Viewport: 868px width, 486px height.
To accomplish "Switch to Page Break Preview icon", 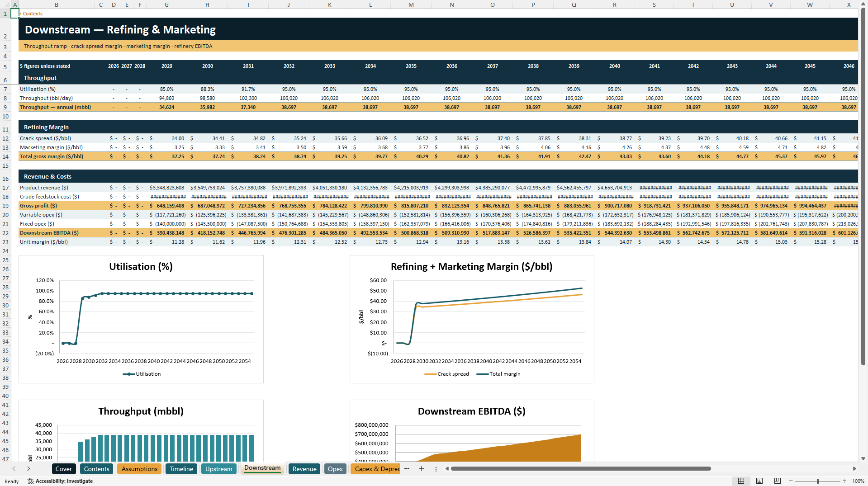I will click(x=778, y=481).
